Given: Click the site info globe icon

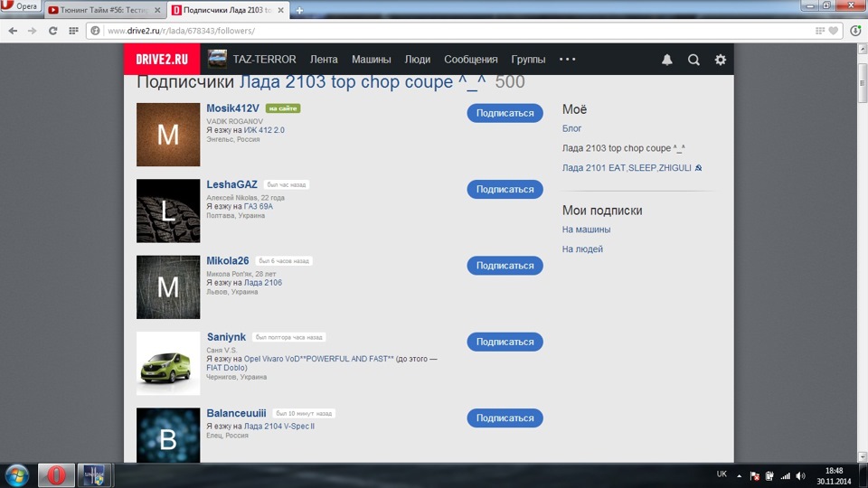Looking at the screenshot, I should [95, 31].
